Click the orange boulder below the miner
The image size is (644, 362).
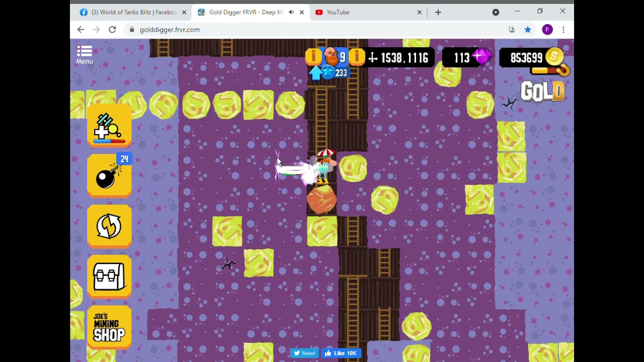tap(321, 199)
